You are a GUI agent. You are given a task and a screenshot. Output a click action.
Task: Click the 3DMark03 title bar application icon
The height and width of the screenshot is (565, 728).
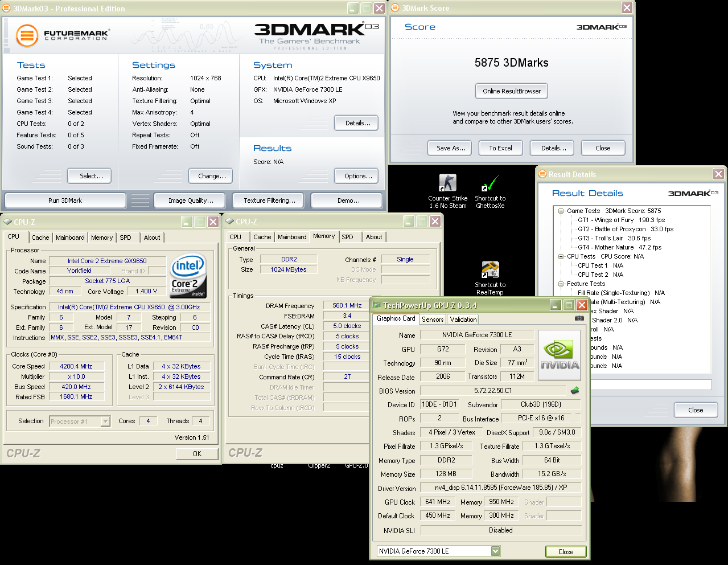7,8
